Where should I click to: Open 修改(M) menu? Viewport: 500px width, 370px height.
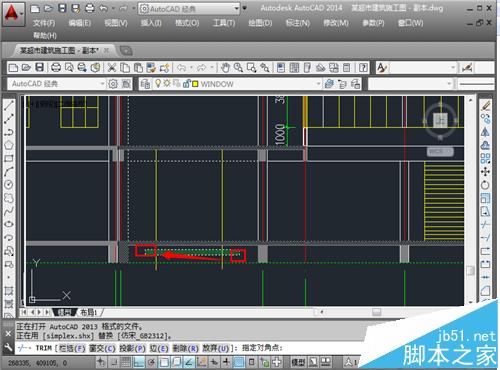coord(336,23)
